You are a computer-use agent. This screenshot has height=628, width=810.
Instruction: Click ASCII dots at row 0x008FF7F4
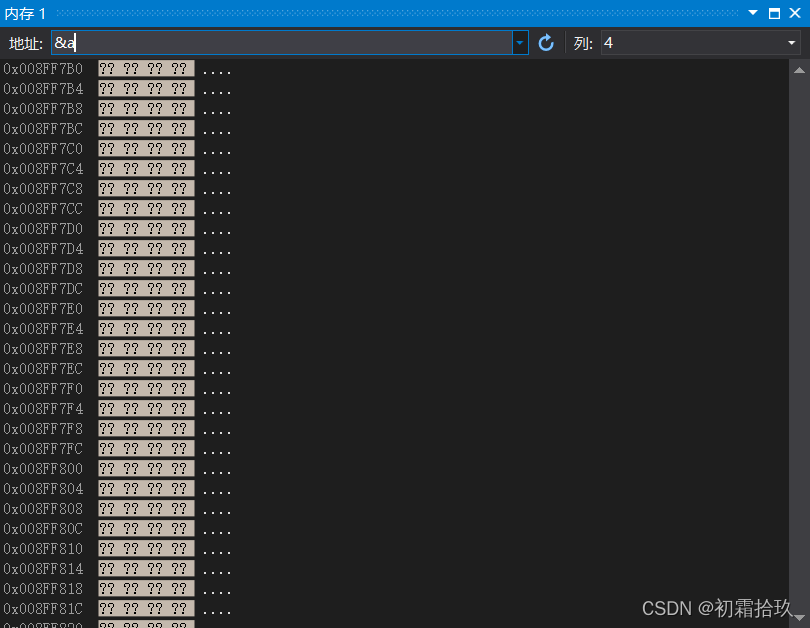tap(217, 413)
